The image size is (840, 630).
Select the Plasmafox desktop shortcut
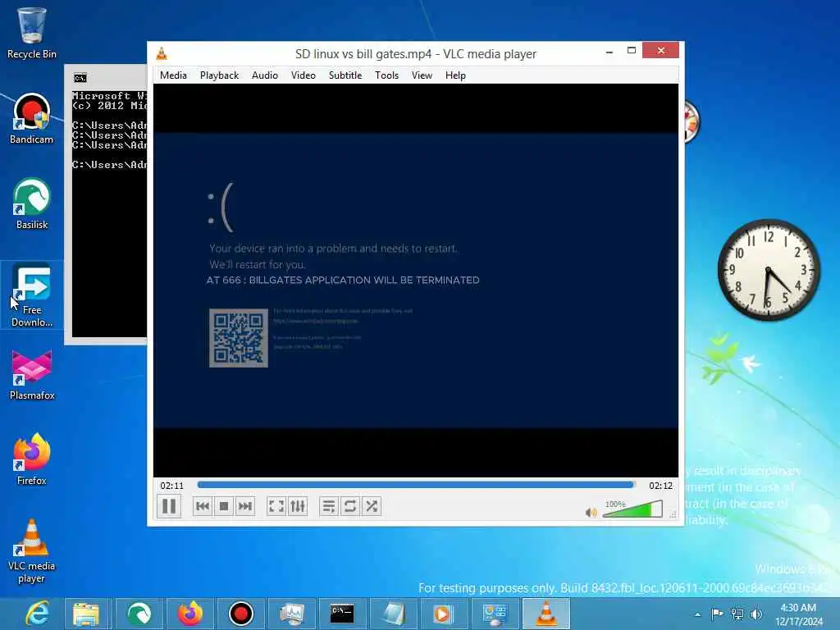[32, 375]
